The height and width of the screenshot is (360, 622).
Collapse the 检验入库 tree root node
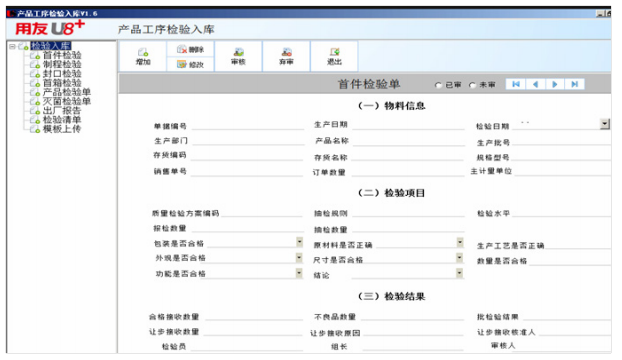tap(12, 46)
